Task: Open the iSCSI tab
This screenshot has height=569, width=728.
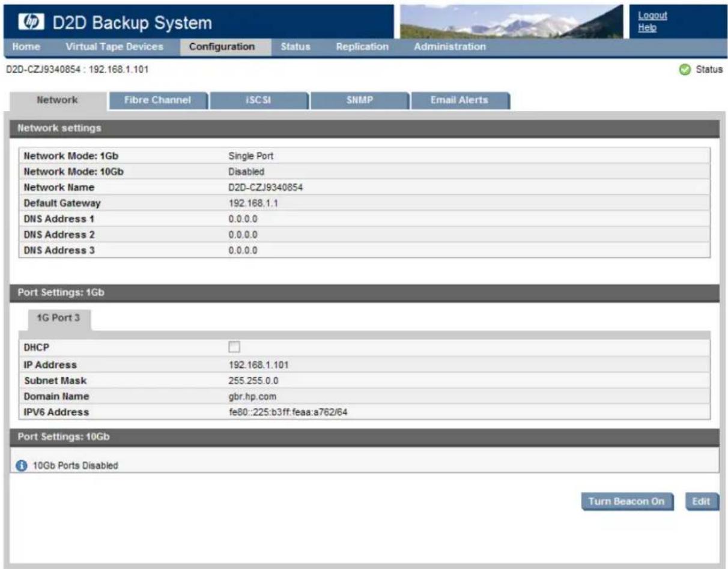Action: tap(259, 101)
